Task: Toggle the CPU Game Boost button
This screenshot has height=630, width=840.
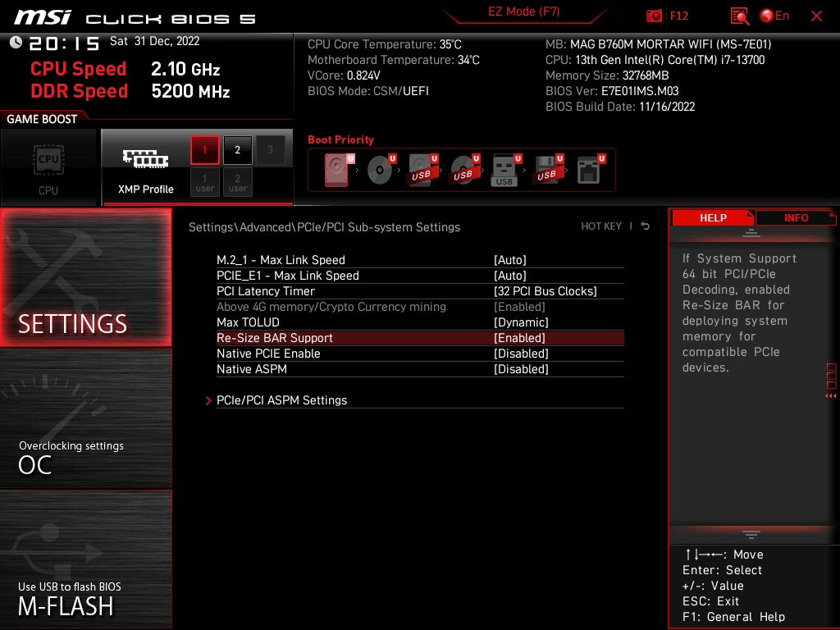Action: tap(48, 167)
